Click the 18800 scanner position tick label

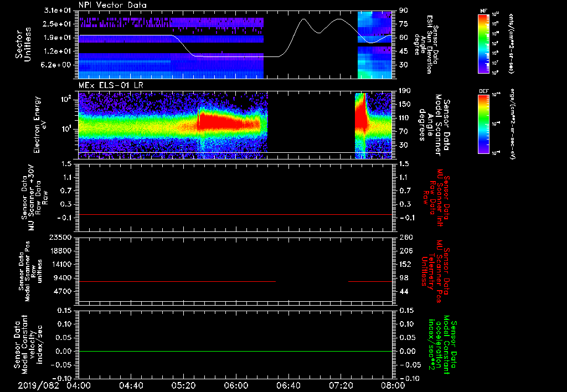click(x=61, y=251)
